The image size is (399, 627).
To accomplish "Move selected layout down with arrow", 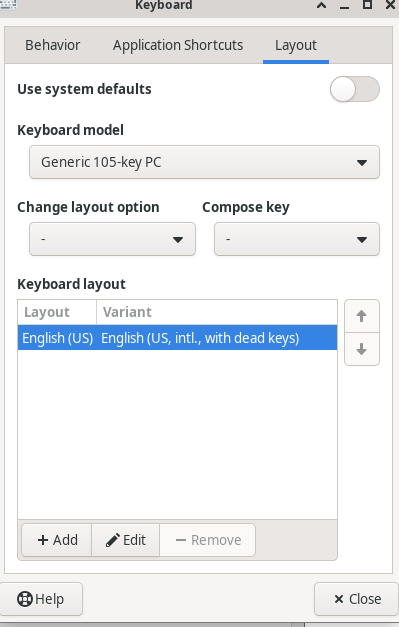I will (361, 349).
